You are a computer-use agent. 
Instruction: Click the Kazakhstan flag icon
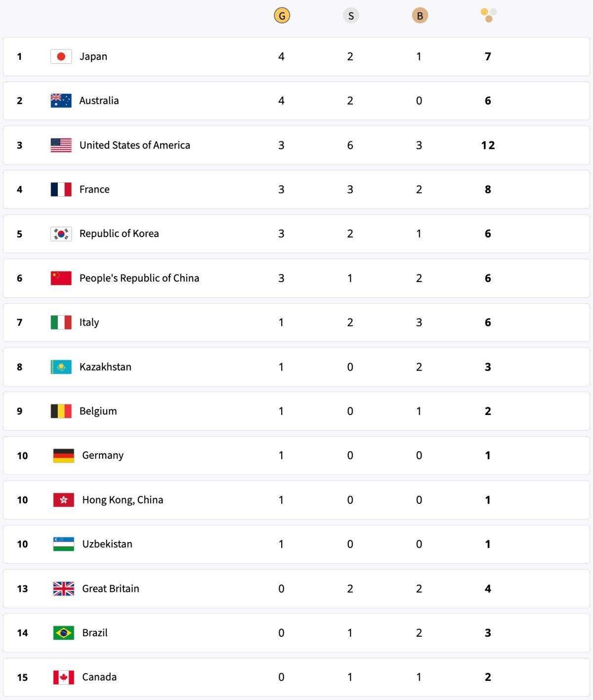pyautogui.click(x=61, y=367)
